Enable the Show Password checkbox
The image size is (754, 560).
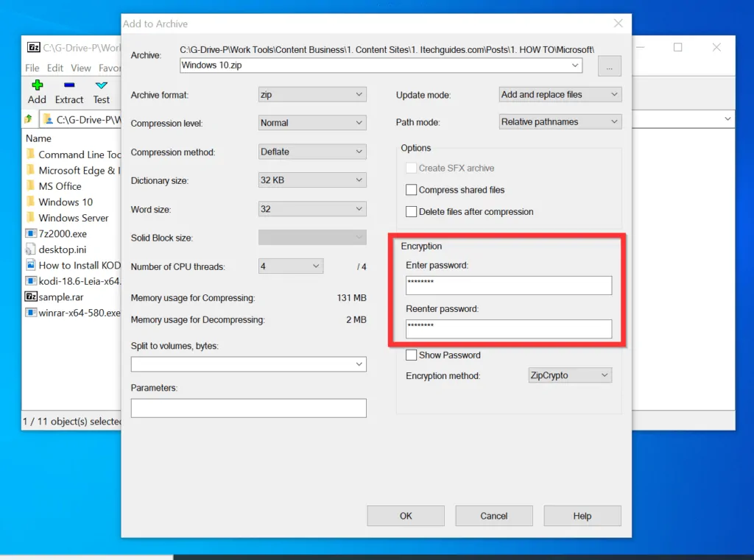(x=412, y=355)
